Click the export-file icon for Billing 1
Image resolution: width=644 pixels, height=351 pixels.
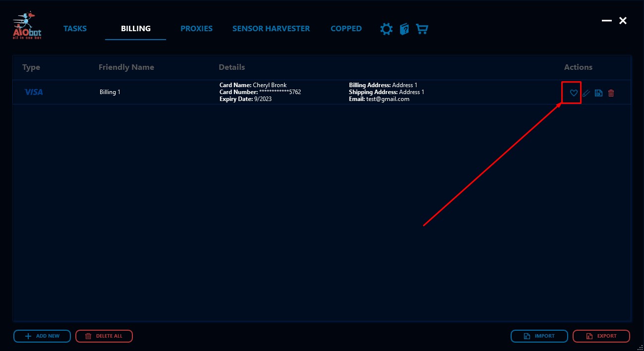[598, 93]
